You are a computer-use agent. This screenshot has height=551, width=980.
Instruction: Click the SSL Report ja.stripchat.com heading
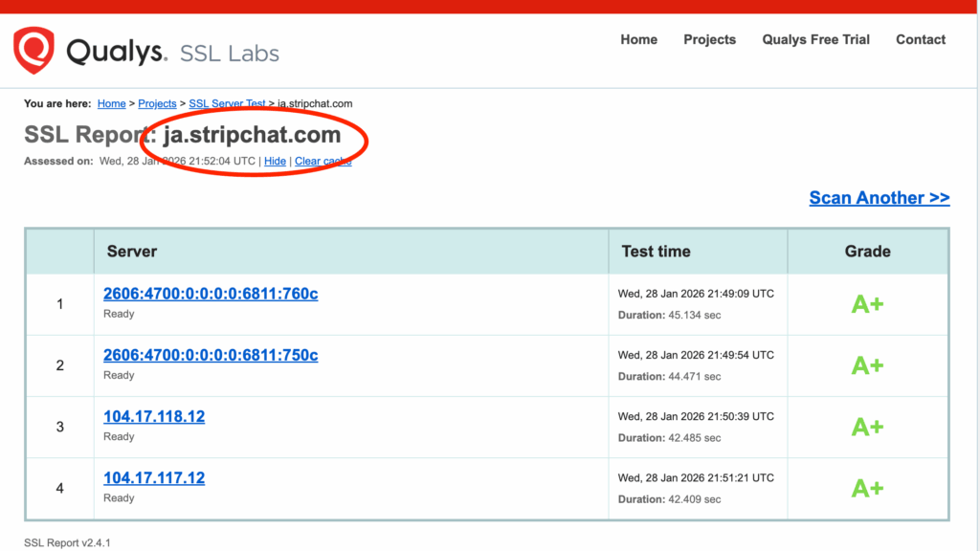click(x=182, y=135)
